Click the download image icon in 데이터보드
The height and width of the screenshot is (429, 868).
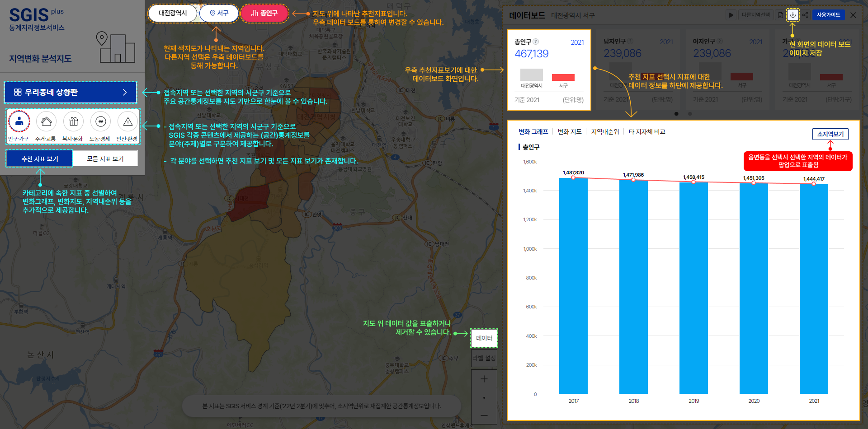(x=793, y=15)
